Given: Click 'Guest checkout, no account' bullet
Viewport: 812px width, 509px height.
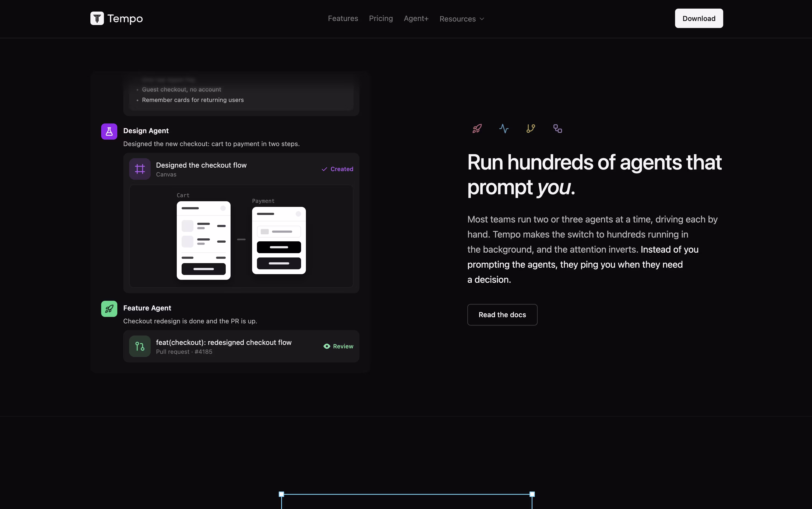Looking at the screenshot, I should [181, 90].
